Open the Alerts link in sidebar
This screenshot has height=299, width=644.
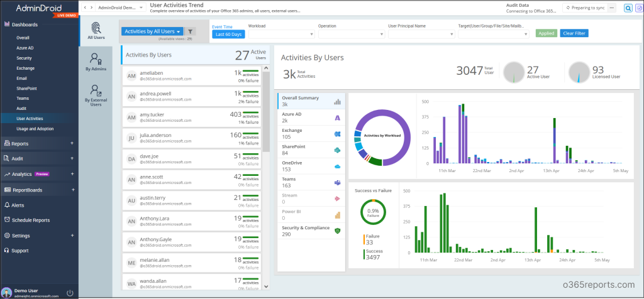coord(18,205)
